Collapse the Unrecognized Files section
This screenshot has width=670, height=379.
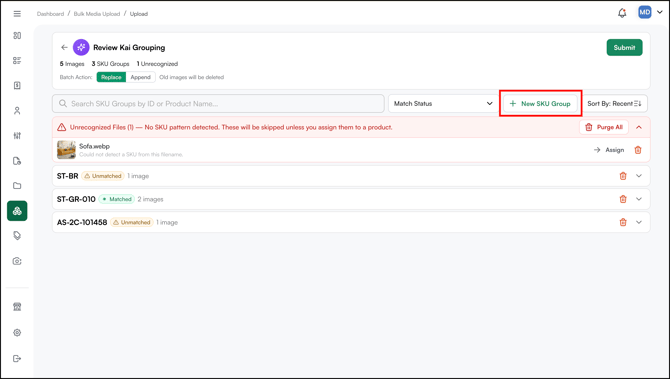coord(639,127)
